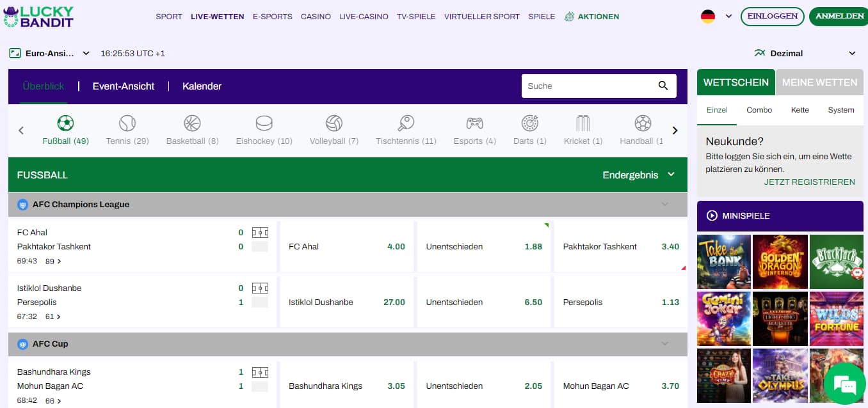This screenshot has width=868, height=408.
Task: Open the TV-SPIELE menu item
Action: [x=416, y=17]
